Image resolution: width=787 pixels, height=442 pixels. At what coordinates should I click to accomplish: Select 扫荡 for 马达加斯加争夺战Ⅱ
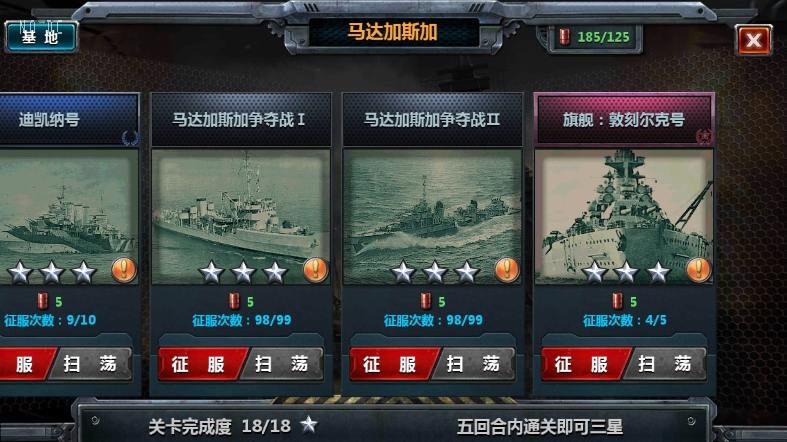[x=474, y=364]
